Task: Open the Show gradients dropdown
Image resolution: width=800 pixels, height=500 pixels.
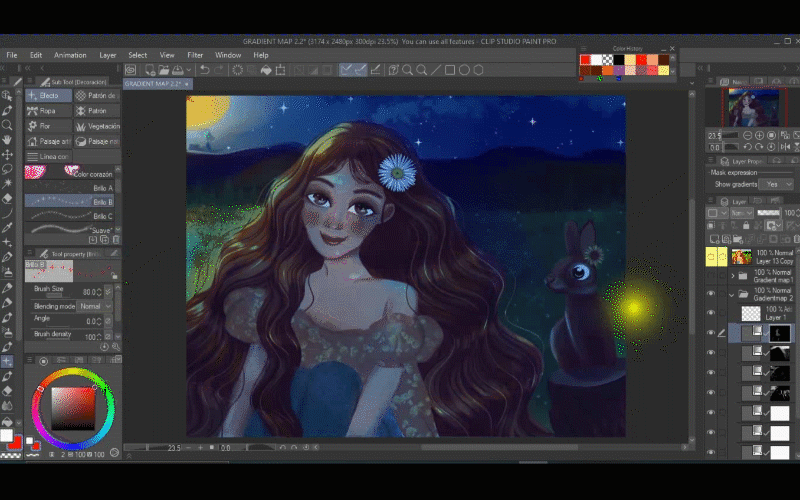Action: (x=775, y=184)
